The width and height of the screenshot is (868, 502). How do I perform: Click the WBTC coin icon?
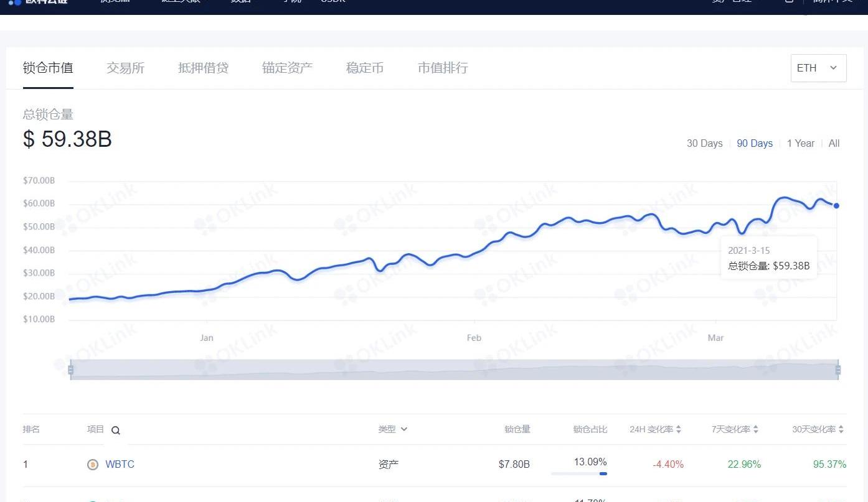93,465
